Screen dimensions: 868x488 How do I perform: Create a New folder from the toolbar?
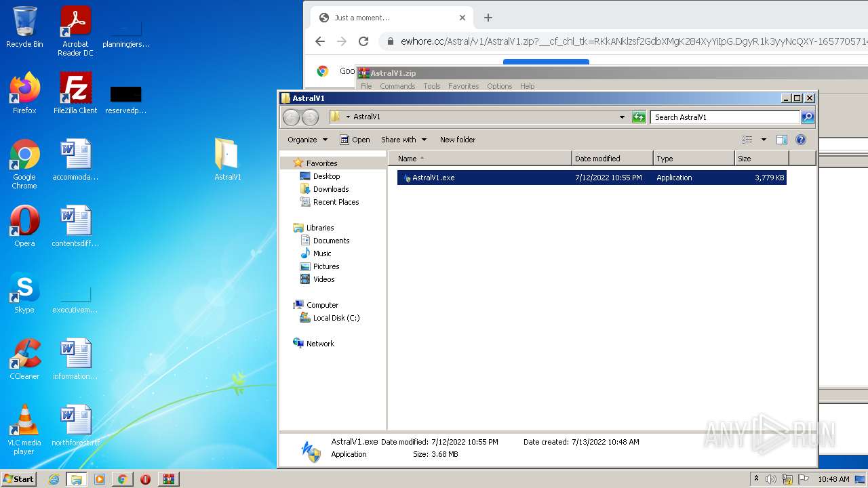pos(458,140)
